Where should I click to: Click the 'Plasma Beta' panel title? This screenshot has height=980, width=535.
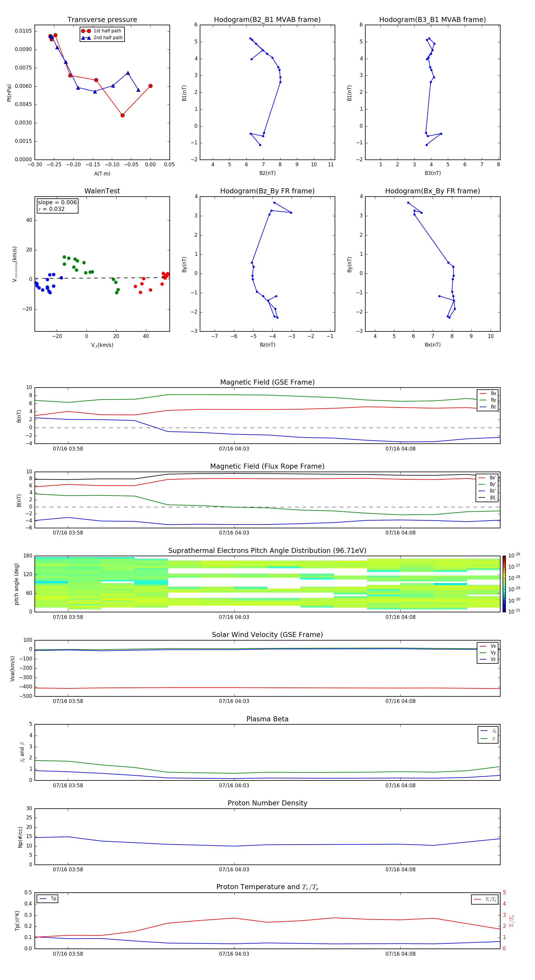click(267, 719)
